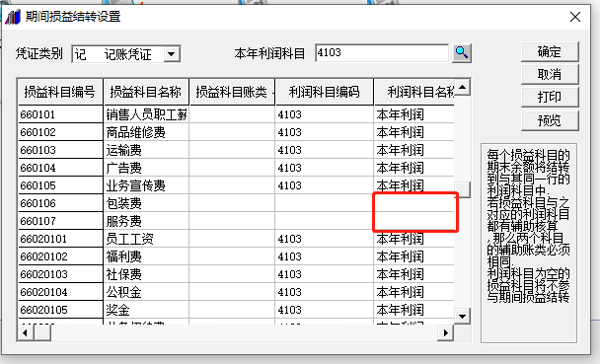This screenshot has height=364, width=600.
Task: Click the 利润科目编码 column header
Action: point(324,92)
